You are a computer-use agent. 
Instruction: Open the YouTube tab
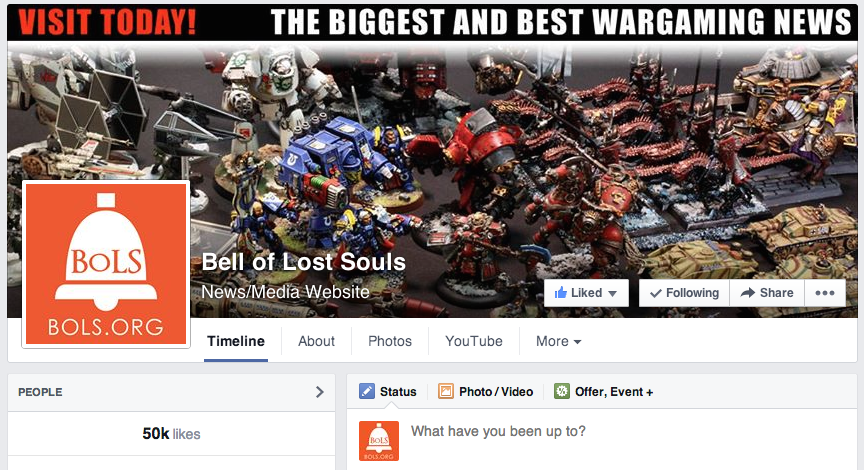474,342
